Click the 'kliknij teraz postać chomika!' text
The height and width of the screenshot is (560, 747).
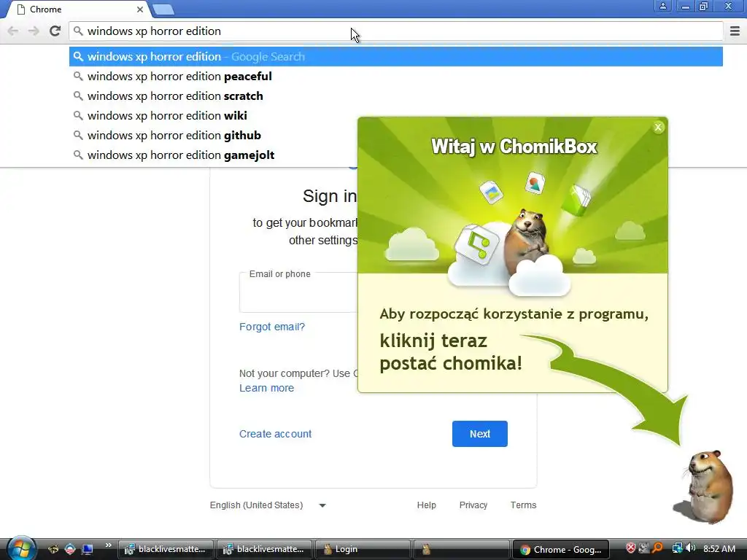451,352
